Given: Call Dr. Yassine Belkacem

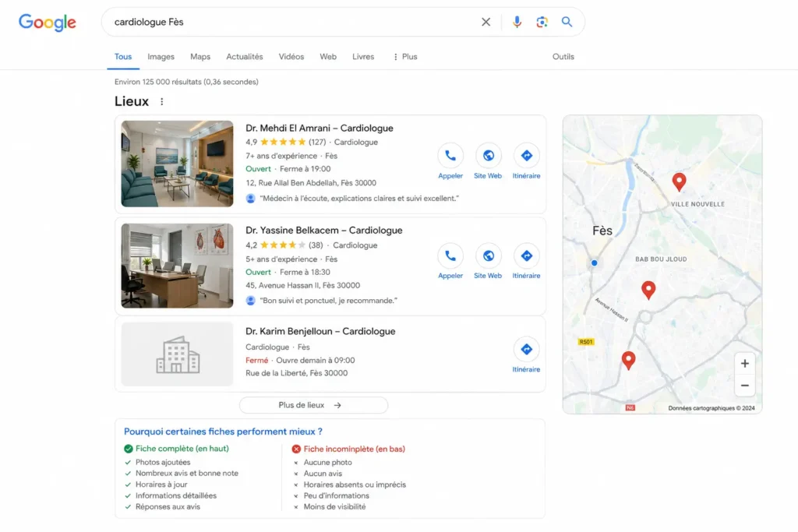Looking at the screenshot, I should click(450, 262).
